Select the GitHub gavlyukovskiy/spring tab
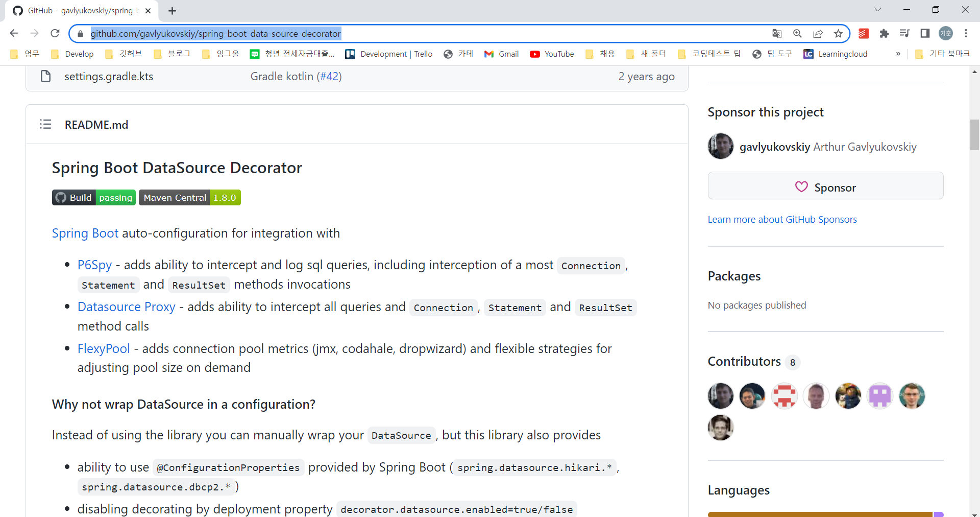Image resolution: width=980 pixels, height=517 pixels. (82, 11)
